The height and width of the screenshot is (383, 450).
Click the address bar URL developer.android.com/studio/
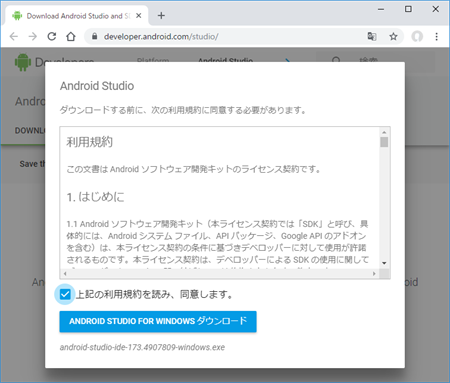point(161,36)
